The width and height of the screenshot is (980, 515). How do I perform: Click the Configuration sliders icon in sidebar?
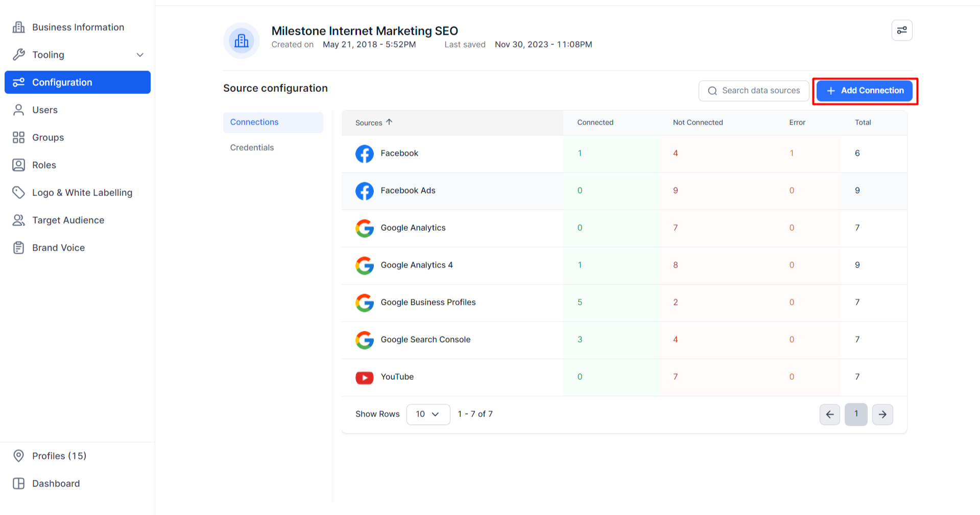18,82
